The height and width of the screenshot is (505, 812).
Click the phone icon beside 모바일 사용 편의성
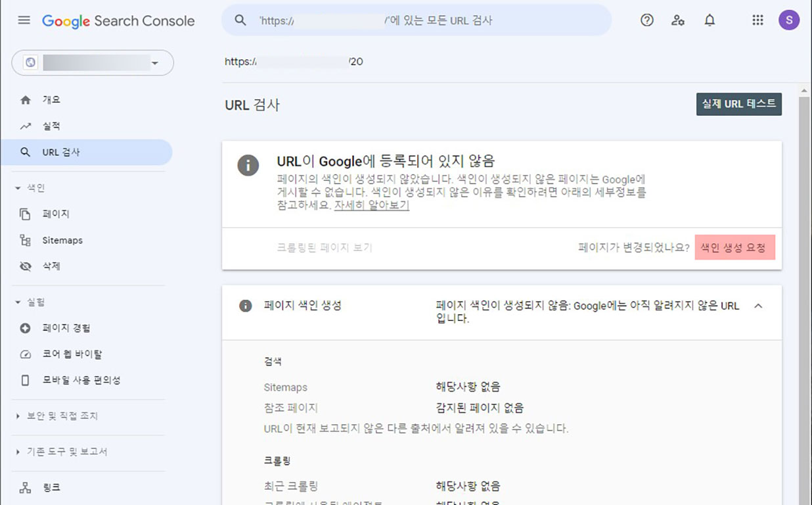(26, 380)
